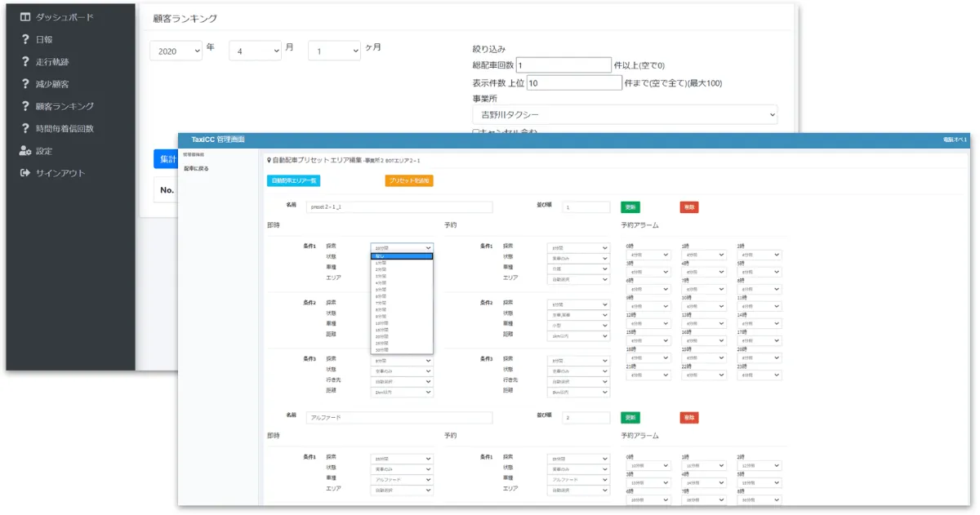Image resolution: width=980 pixels, height=515 pixels.
Task: Select the highlighted 無し option in the open list
Action: click(401, 255)
